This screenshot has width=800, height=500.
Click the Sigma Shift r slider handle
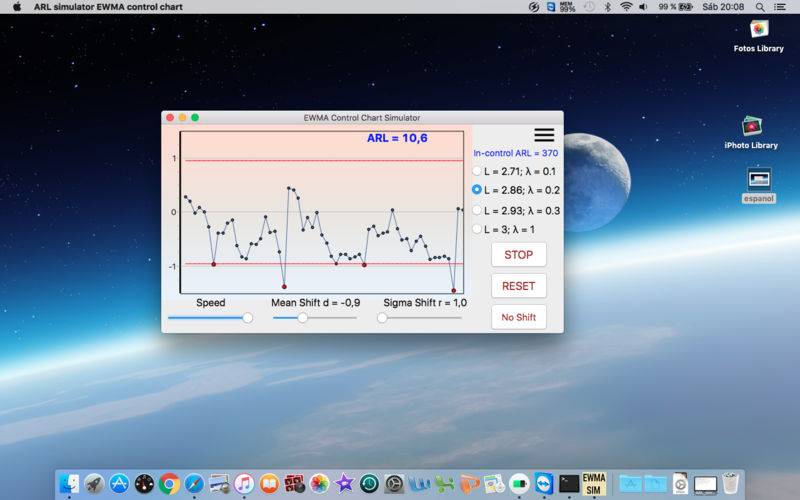tap(382, 318)
